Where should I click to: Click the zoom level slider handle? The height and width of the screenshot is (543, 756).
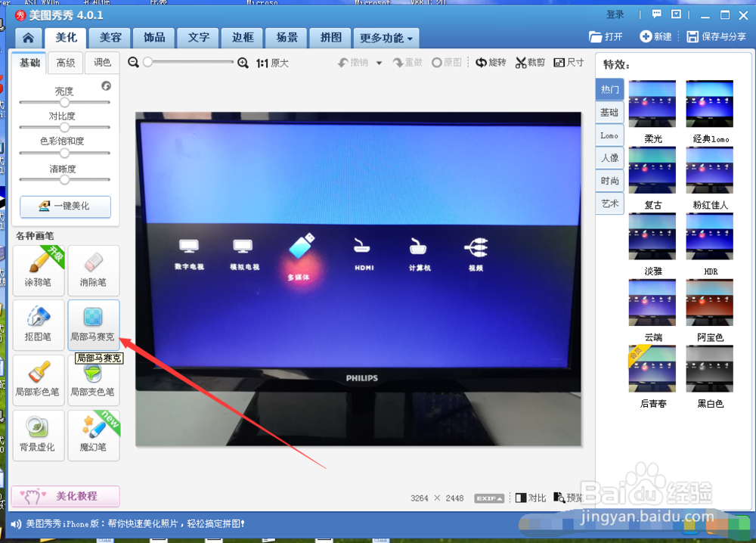coord(148,62)
